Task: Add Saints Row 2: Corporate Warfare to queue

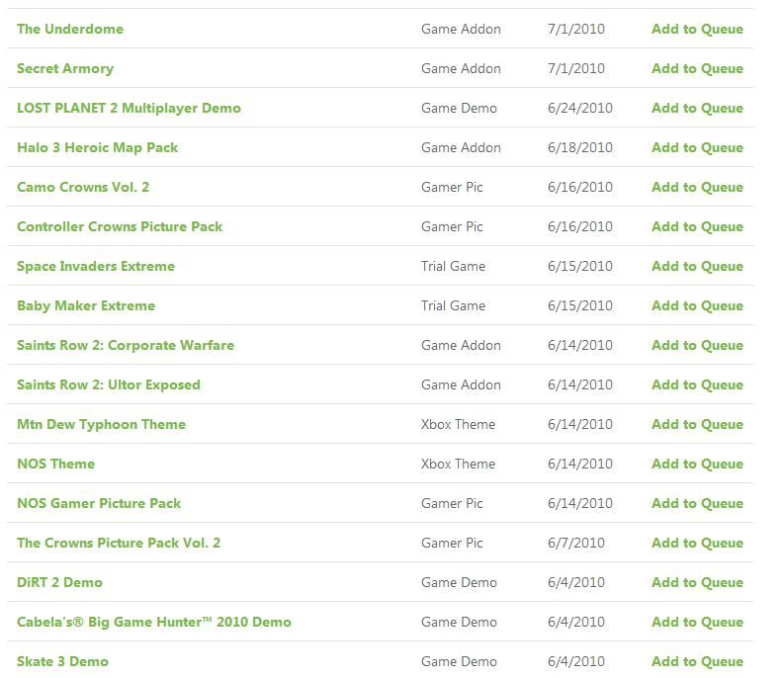Action: click(x=697, y=345)
